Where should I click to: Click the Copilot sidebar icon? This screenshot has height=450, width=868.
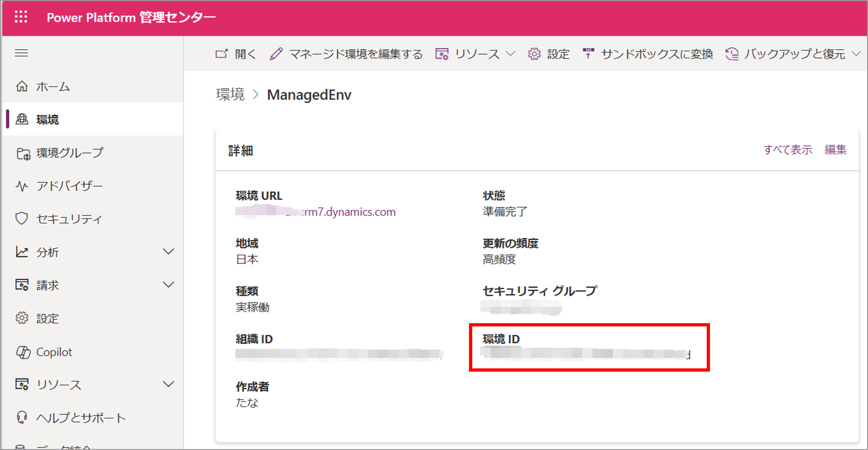[22, 352]
